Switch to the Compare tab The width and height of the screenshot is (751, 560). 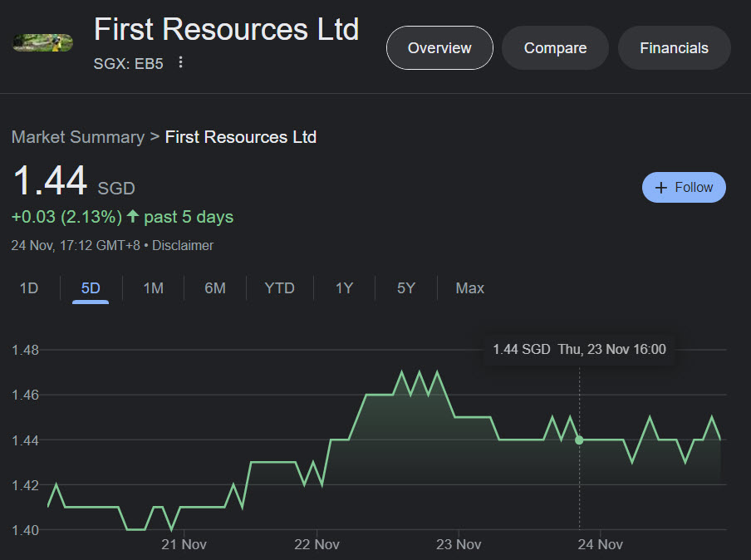(x=555, y=48)
